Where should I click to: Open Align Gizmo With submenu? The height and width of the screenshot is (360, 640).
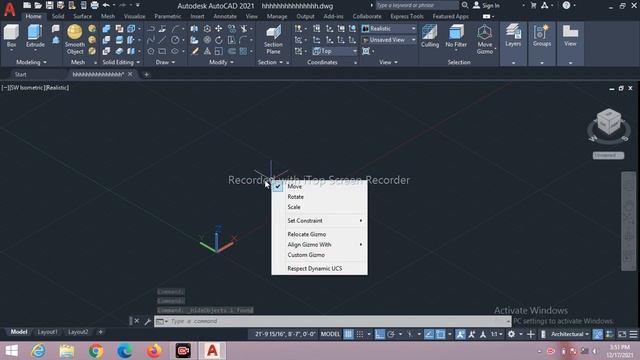point(320,244)
